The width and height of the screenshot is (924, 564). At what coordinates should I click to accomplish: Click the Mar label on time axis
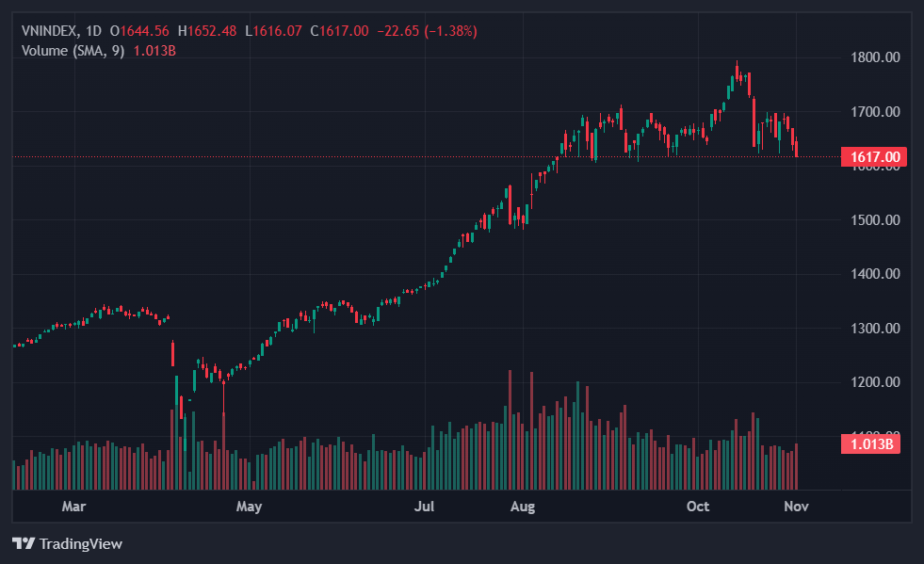73,507
